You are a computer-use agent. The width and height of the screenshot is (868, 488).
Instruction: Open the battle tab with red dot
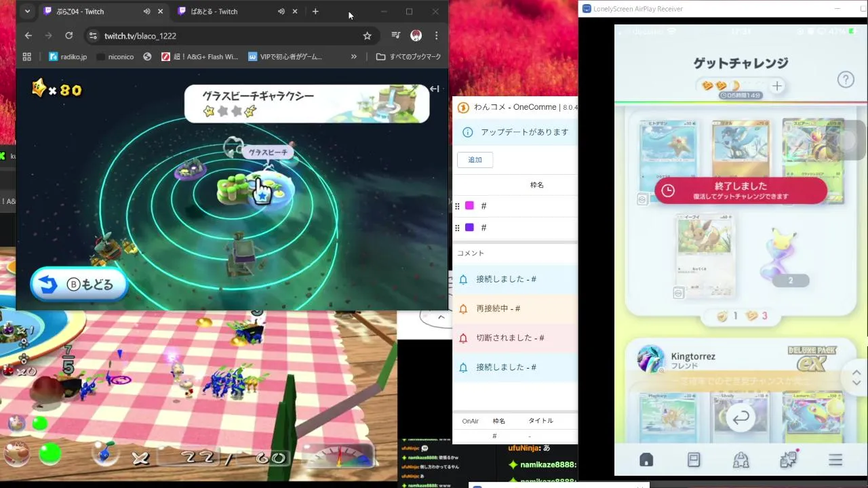tap(789, 460)
